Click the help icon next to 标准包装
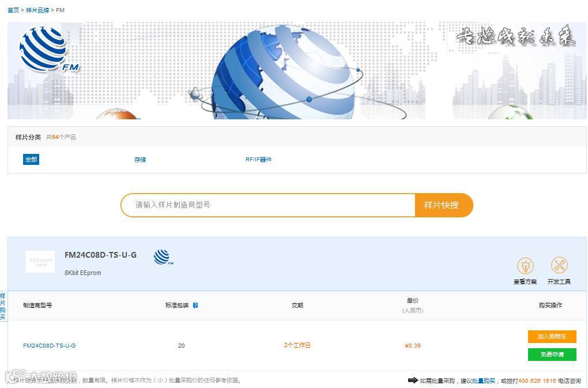588x388 pixels. click(x=195, y=305)
